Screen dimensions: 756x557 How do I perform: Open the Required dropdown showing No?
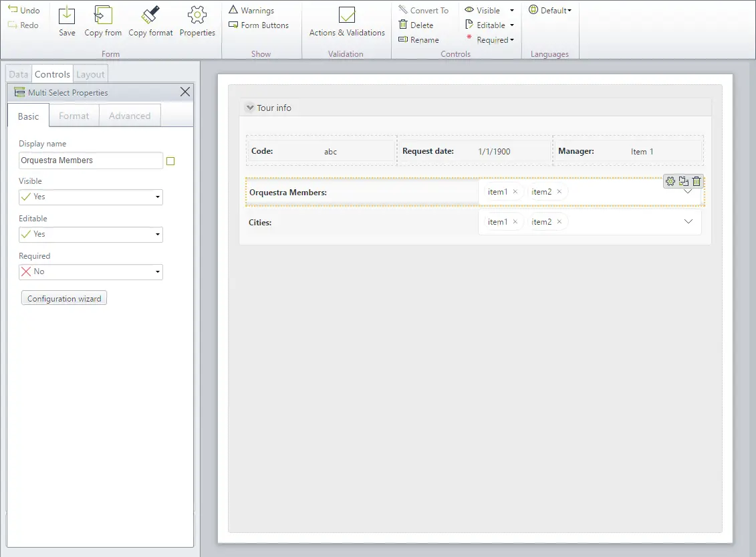click(x=91, y=272)
